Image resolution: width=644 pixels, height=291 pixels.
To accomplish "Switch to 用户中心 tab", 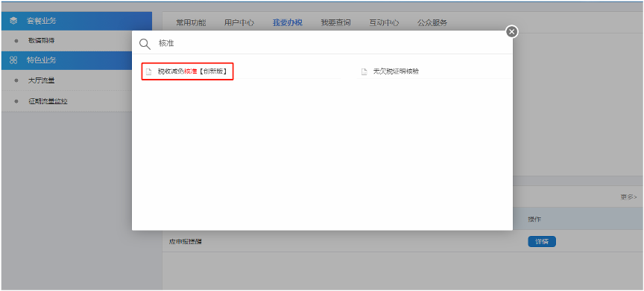I will [239, 22].
